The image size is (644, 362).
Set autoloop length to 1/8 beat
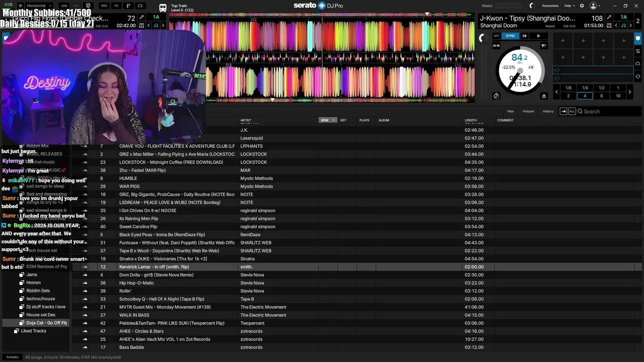(568, 88)
